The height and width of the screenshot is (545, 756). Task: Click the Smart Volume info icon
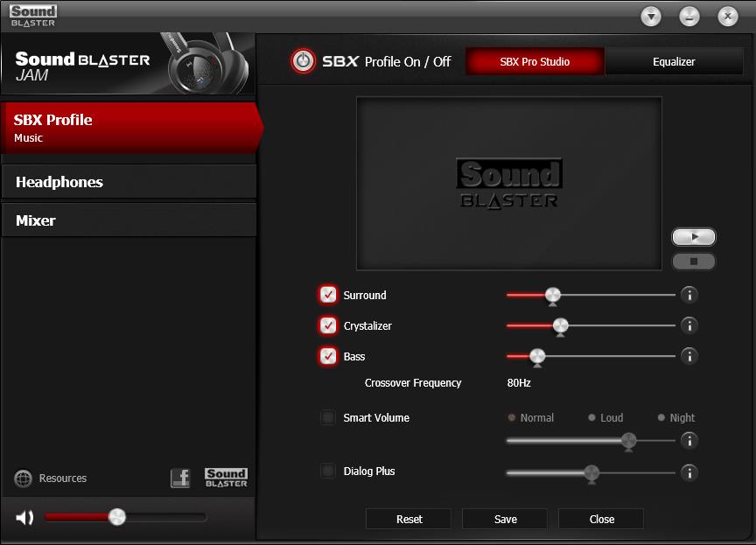click(x=689, y=440)
